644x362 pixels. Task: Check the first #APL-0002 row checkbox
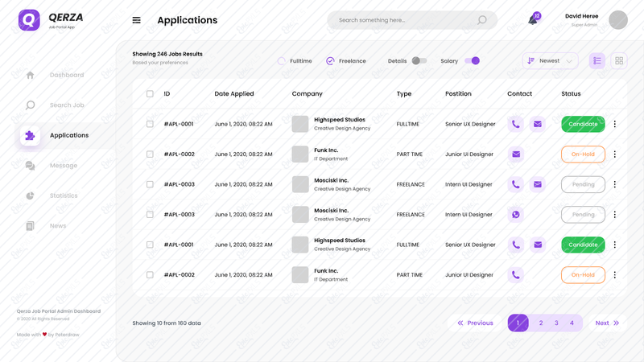150,154
